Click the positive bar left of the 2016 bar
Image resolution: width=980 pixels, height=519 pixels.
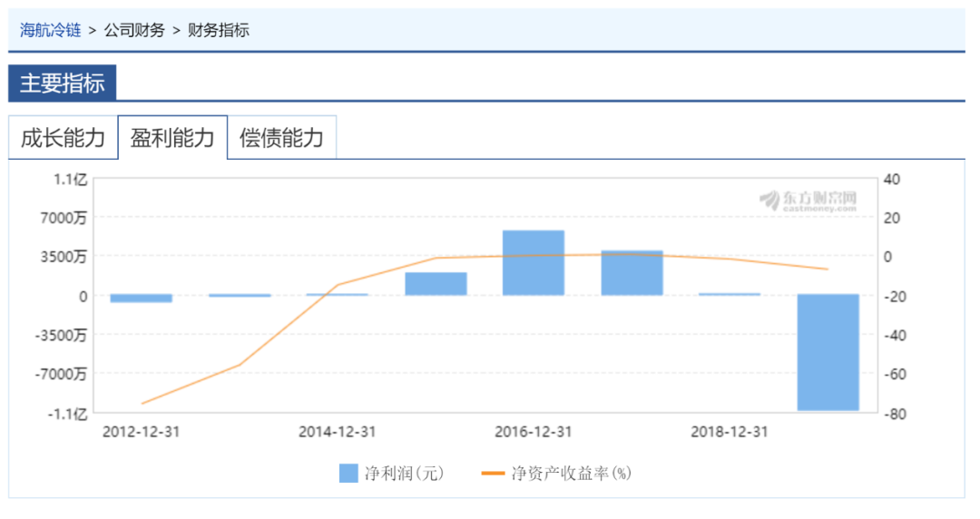coord(436,283)
